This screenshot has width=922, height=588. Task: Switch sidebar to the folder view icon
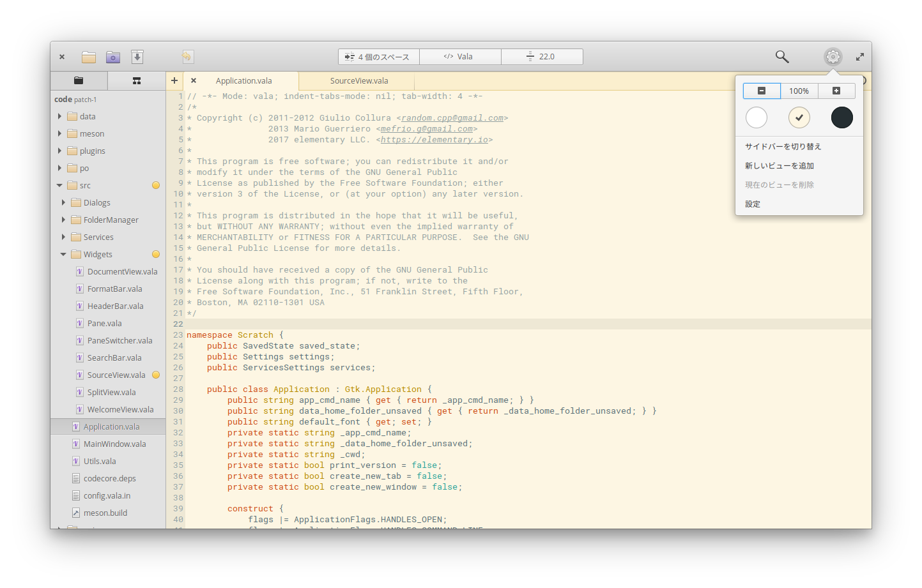point(79,80)
